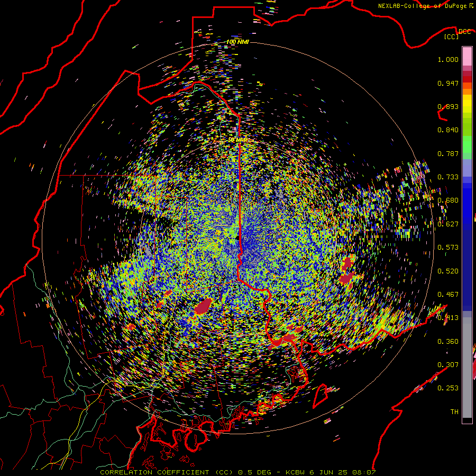Click the CORRELATION COEFFICIENT (CC) caption text

pos(167,472)
